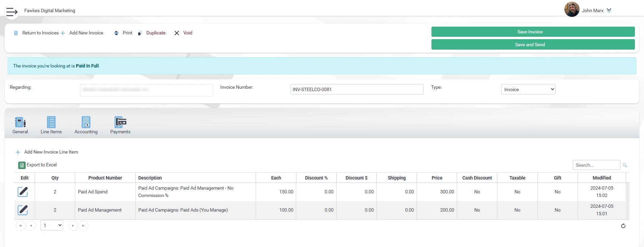The width and height of the screenshot is (644, 247).
Task: Click the Regarding input field
Action: pyautogui.click(x=146, y=90)
